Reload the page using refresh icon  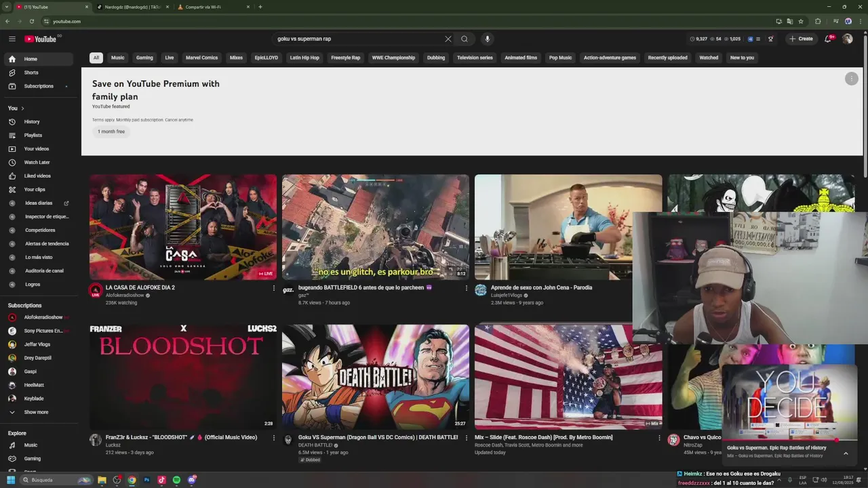pos(31,21)
